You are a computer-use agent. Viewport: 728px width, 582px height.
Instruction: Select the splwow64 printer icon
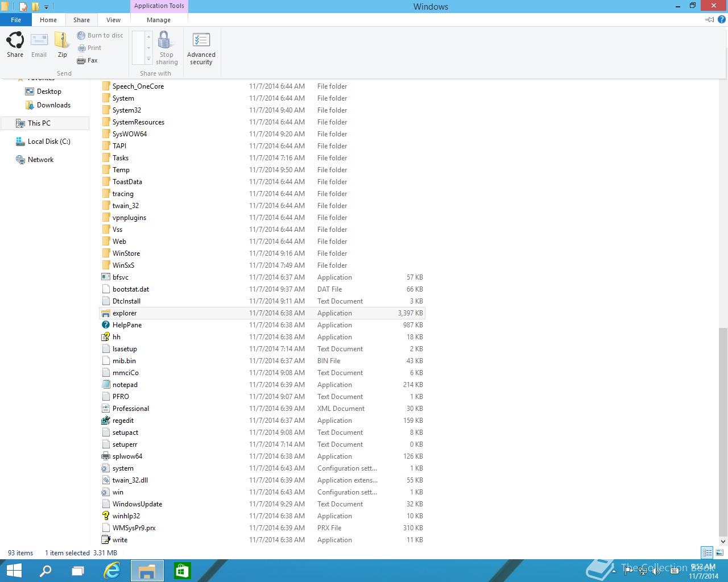click(x=105, y=456)
